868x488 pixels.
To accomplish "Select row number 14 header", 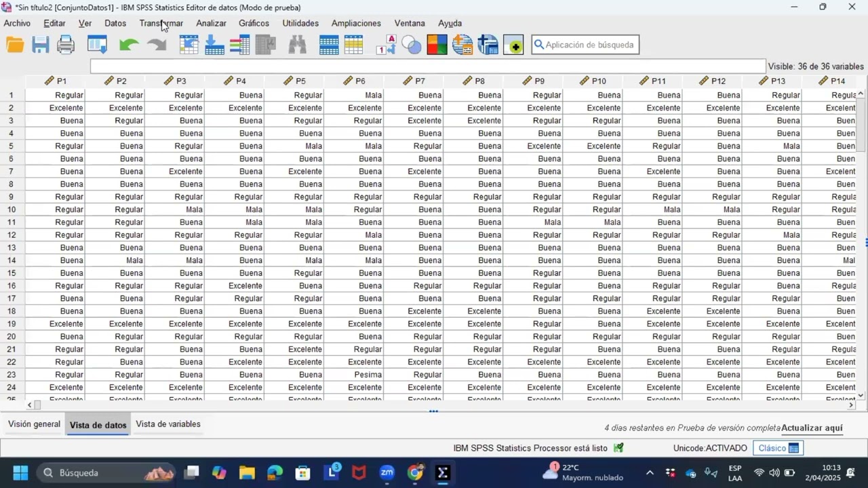I will coord(12,260).
